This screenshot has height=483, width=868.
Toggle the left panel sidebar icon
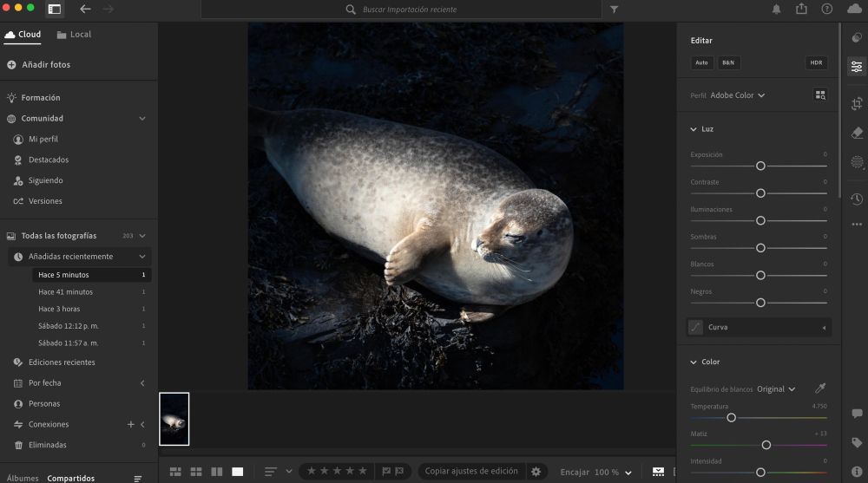(54, 10)
